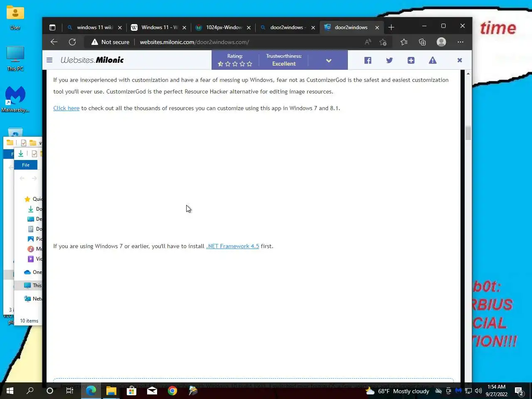Open Malwarebytes desktop shortcut

[x=15, y=99]
